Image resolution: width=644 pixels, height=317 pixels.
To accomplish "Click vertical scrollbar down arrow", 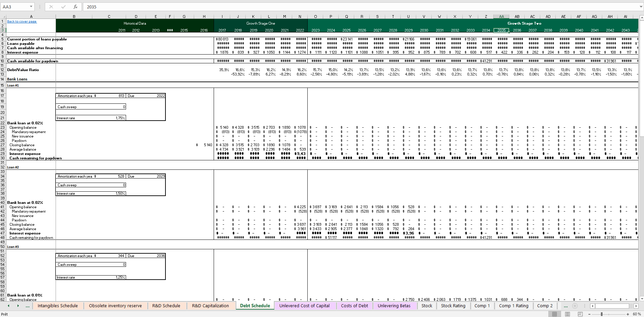I will coord(642,299).
